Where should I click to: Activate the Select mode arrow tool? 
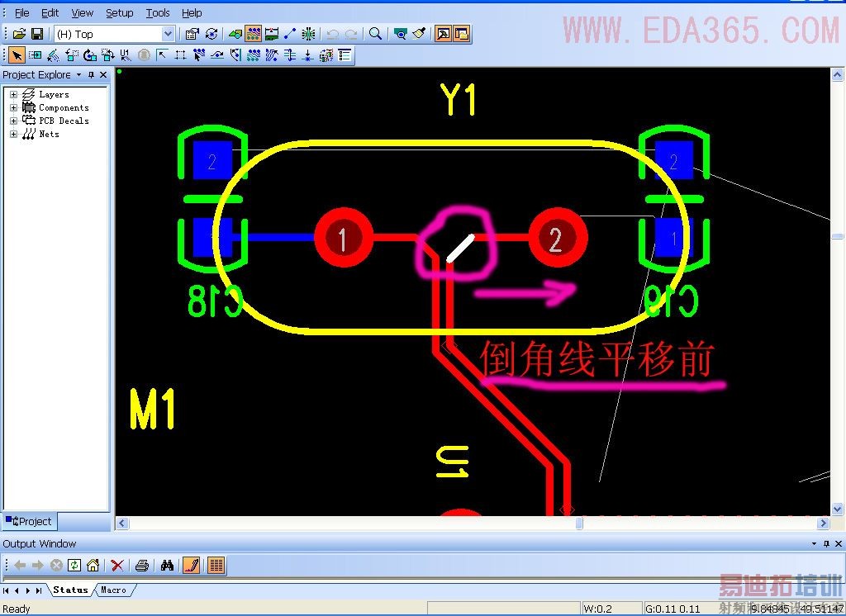click(17, 55)
